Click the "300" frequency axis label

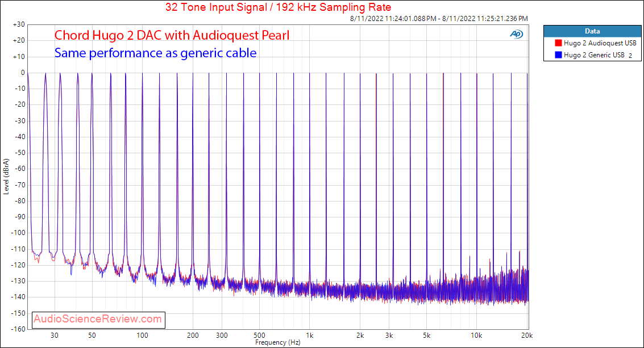pos(222,336)
